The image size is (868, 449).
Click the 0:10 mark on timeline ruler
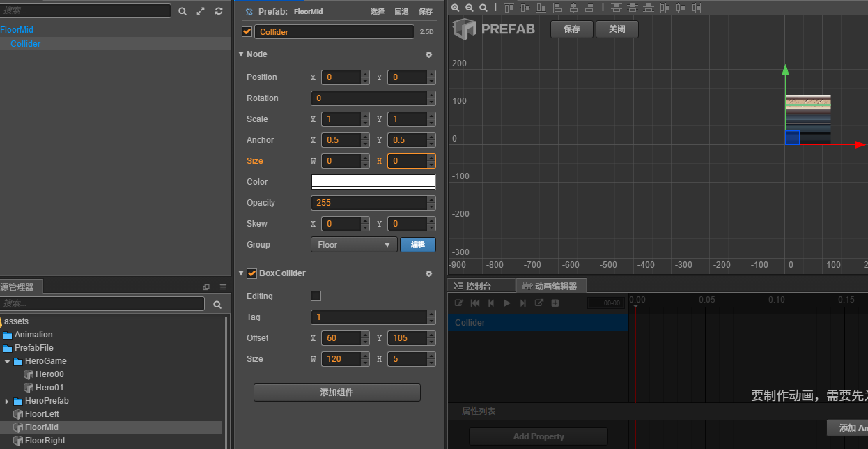tap(776, 300)
